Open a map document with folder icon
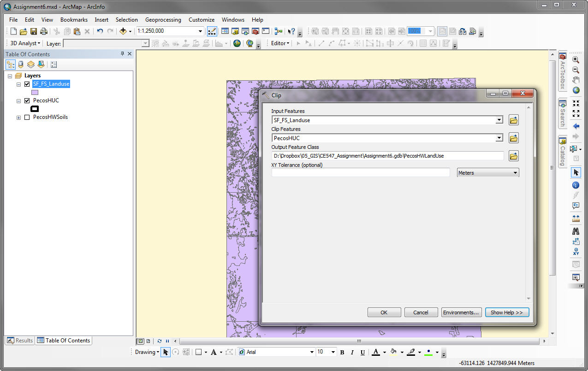 point(24,31)
